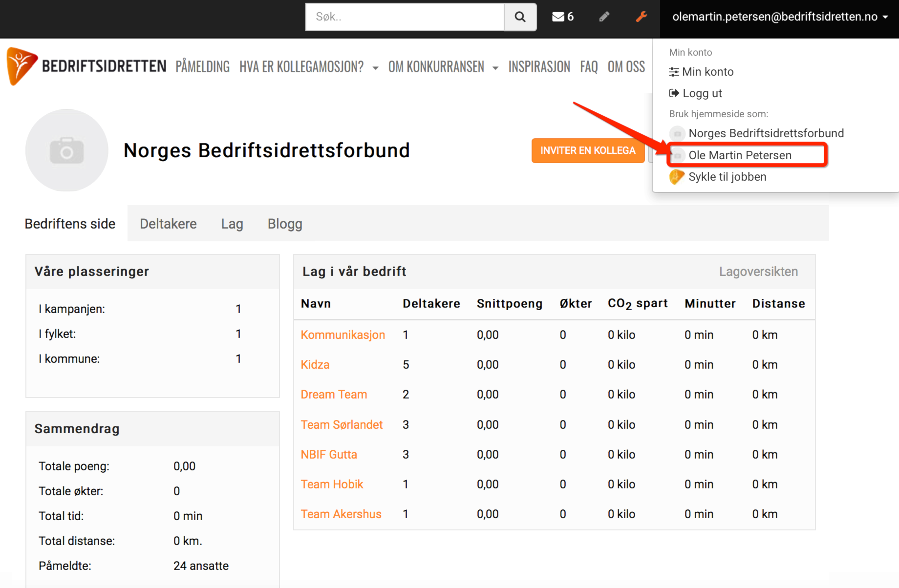Open the Kommunikasjon team link
The width and height of the screenshot is (899, 588).
pyautogui.click(x=343, y=335)
